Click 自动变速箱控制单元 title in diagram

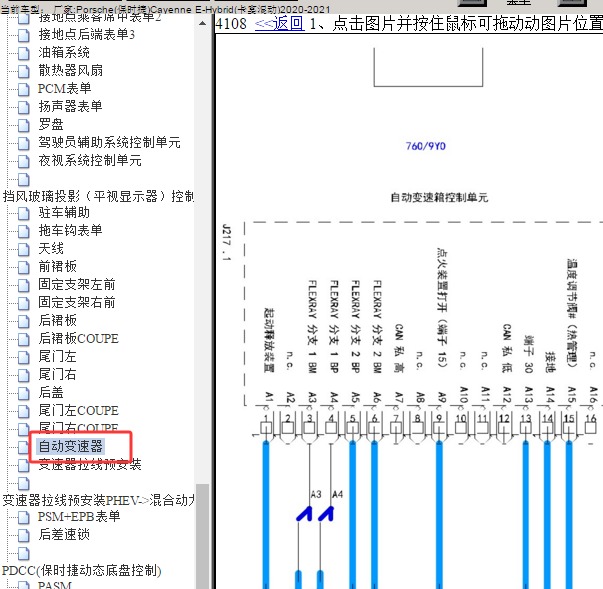[439, 198]
